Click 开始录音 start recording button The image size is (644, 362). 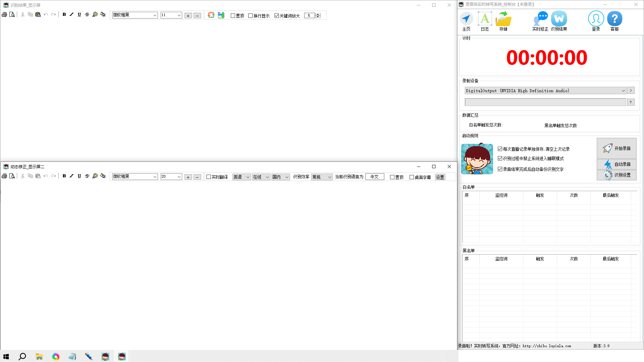click(616, 148)
